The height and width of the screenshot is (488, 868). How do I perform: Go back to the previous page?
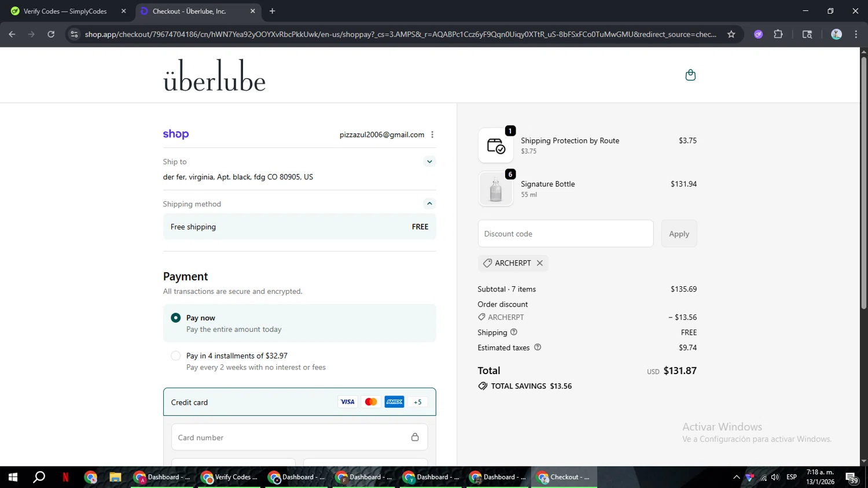coord(12,34)
